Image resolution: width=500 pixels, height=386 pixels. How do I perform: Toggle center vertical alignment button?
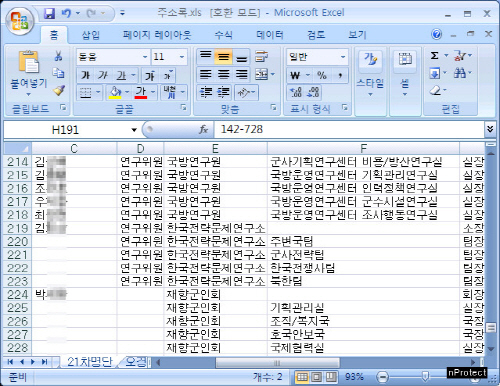pyautogui.click(x=223, y=57)
